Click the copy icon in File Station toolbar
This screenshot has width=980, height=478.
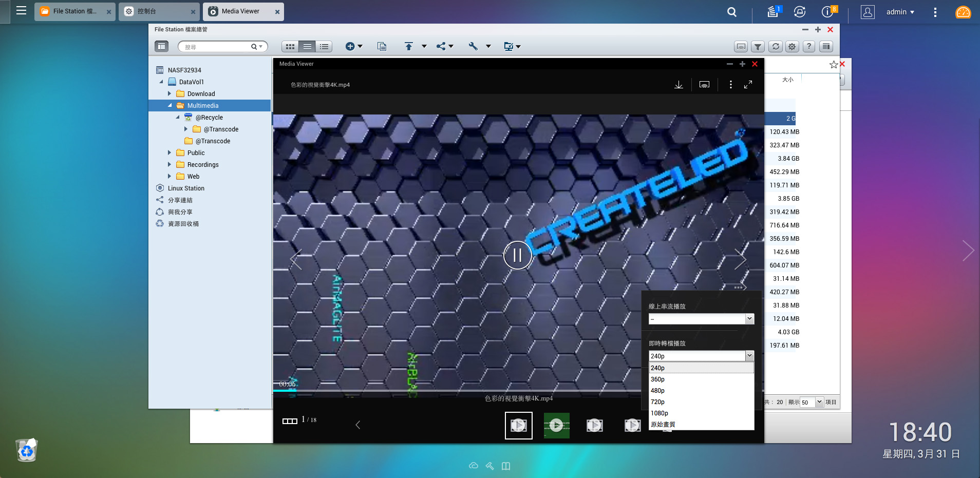(x=382, y=46)
